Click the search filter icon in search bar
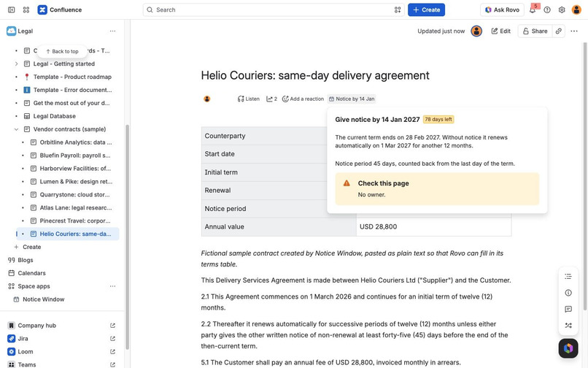588x368 pixels. click(398, 9)
